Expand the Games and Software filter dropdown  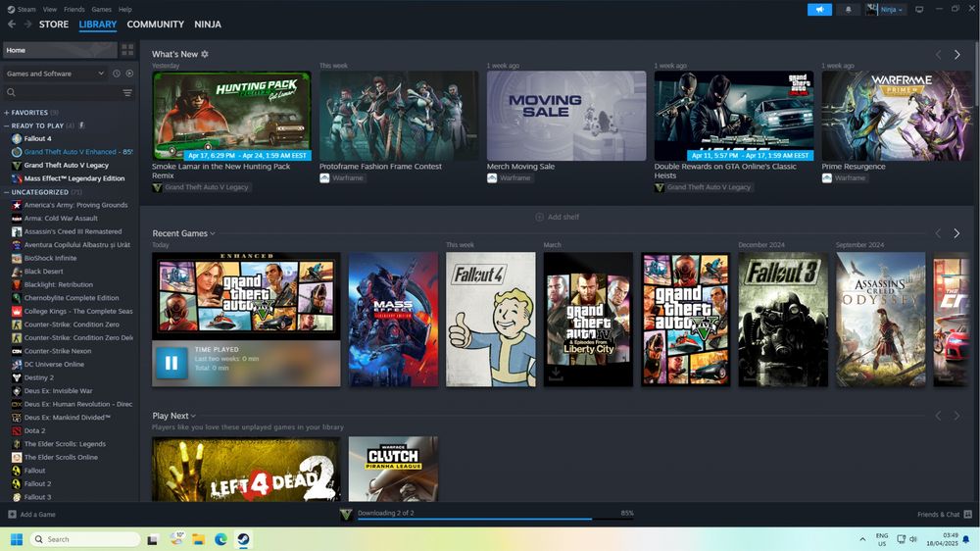coord(55,74)
